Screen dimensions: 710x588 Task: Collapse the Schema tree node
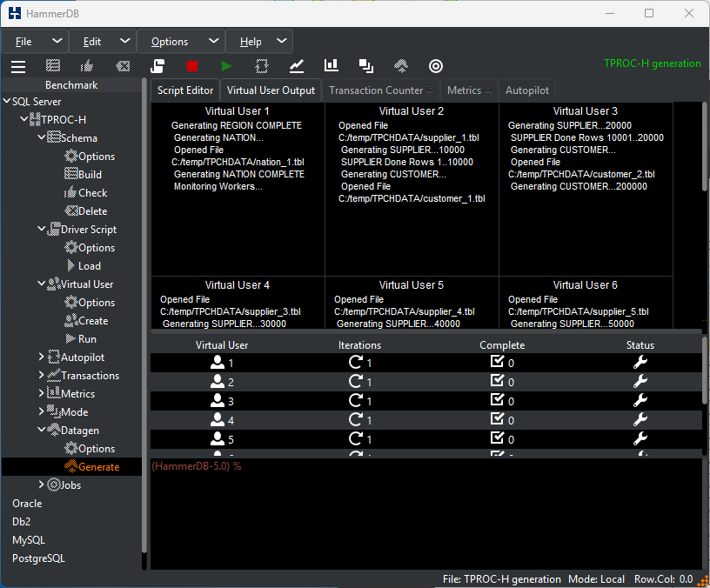(x=41, y=137)
